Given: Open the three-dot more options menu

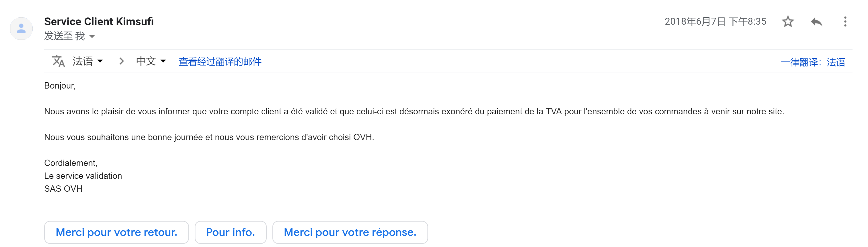Looking at the screenshot, I should [x=845, y=22].
